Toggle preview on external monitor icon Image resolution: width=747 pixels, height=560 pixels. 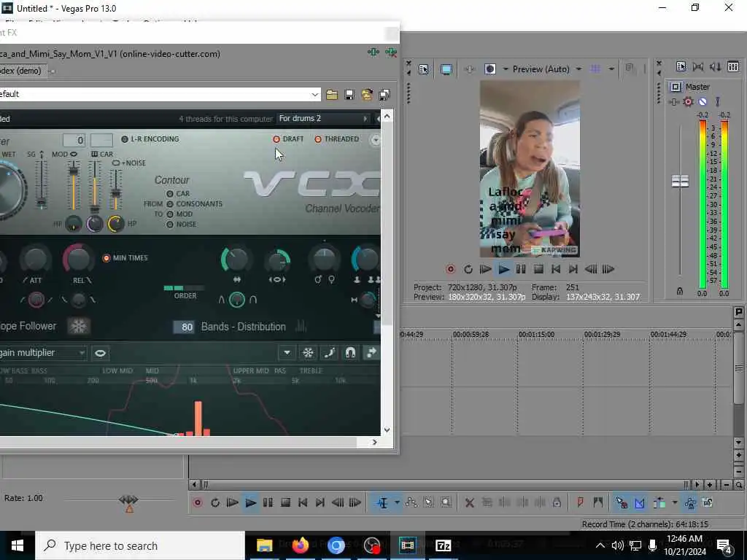[446, 69]
